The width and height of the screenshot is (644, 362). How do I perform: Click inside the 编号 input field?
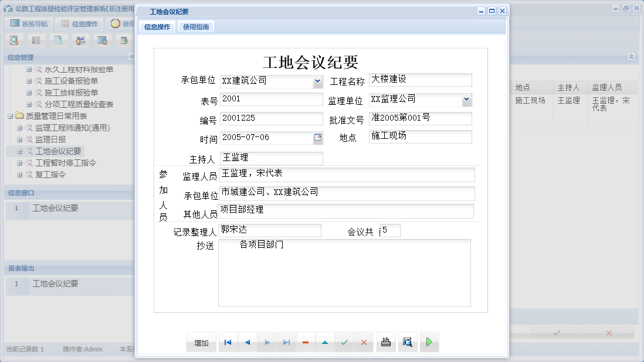(270, 118)
